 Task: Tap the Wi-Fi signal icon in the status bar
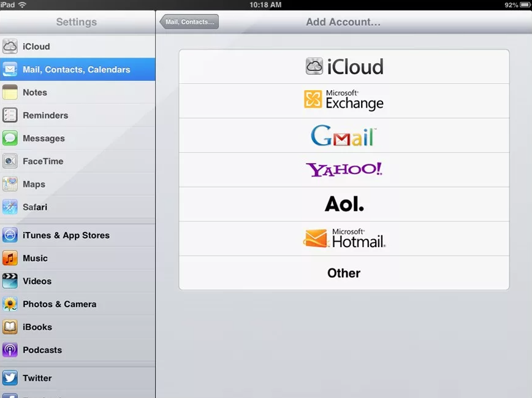point(23,5)
